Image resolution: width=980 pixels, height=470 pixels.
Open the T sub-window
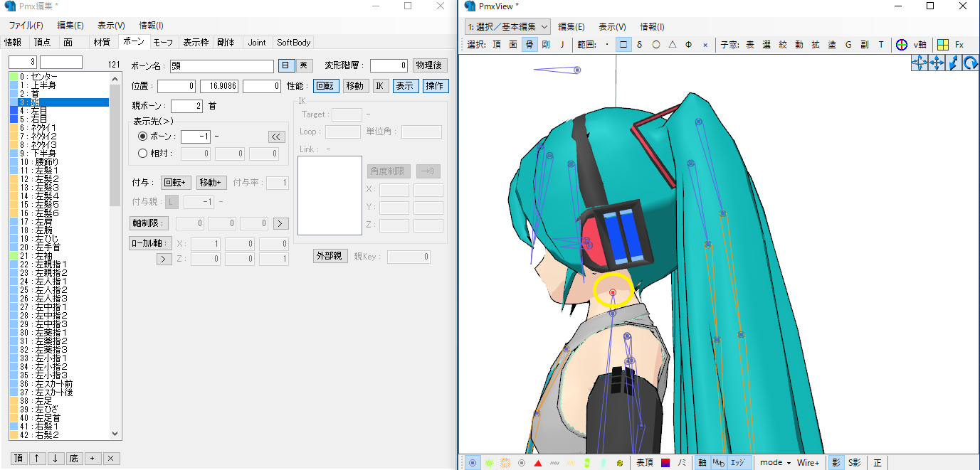pos(881,44)
